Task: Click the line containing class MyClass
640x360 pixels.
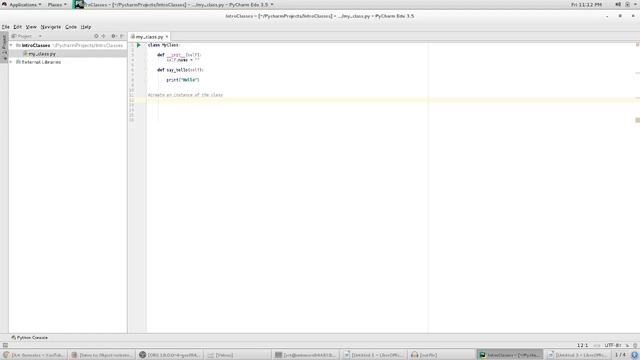Action: pyautogui.click(x=163, y=45)
